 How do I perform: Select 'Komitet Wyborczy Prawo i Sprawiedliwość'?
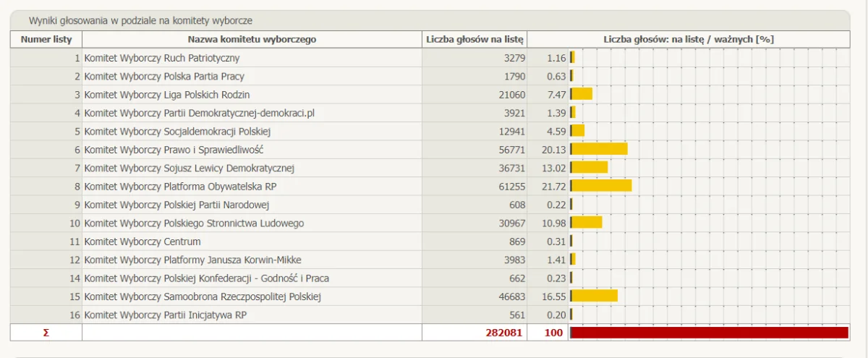(x=174, y=150)
